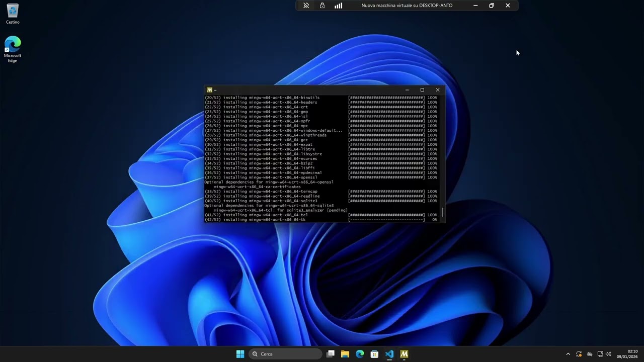The height and width of the screenshot is (362, 644).
Task: Open Microsoft Store from the taskbar
Action: click(x=374, y=354)
